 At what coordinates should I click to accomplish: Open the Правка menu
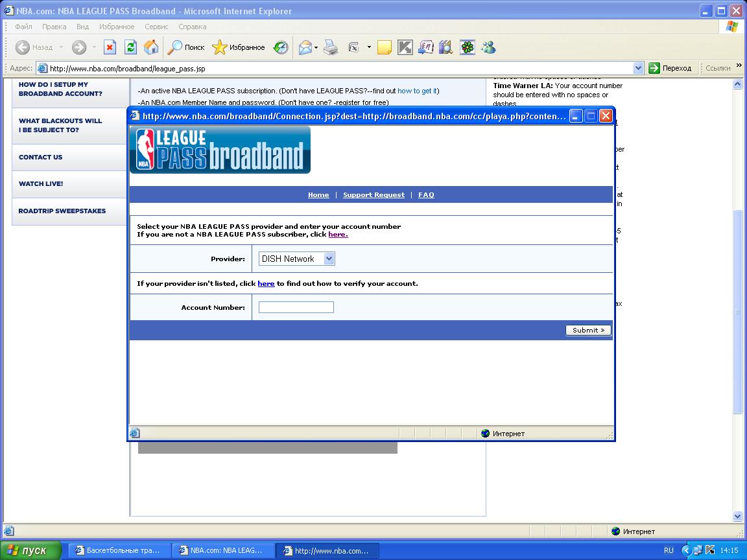pos(54,27)
